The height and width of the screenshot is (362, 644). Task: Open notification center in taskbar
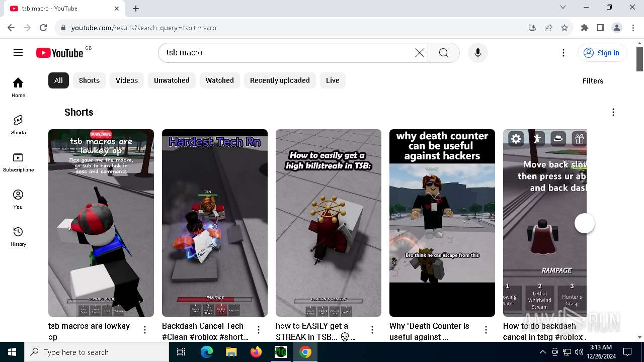point(627,352)
